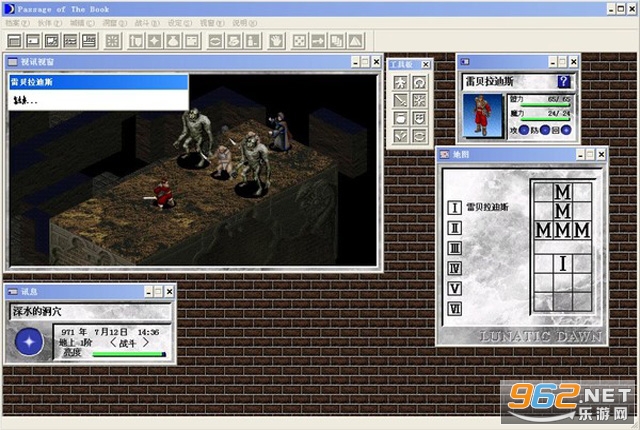Select party slot VI in map panel
Viewport: 640px width, 430px height.
[x=455, y=309]
